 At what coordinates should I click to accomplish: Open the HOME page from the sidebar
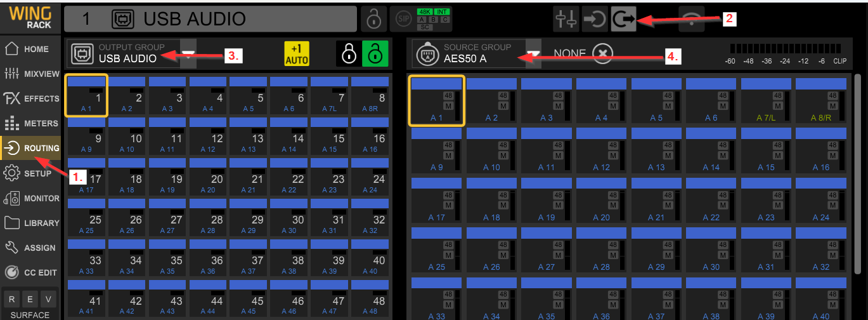point(30,49)
